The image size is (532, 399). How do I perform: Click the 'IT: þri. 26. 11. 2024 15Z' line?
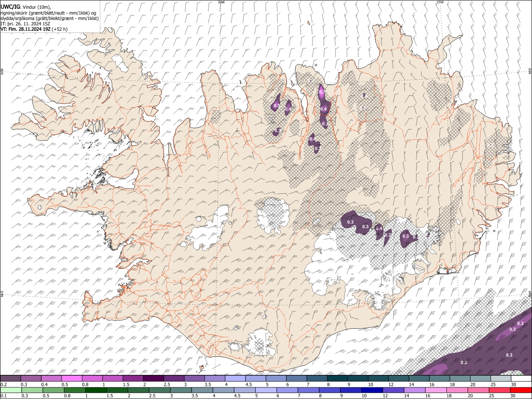pyautogui.click(x=25, y=24)
